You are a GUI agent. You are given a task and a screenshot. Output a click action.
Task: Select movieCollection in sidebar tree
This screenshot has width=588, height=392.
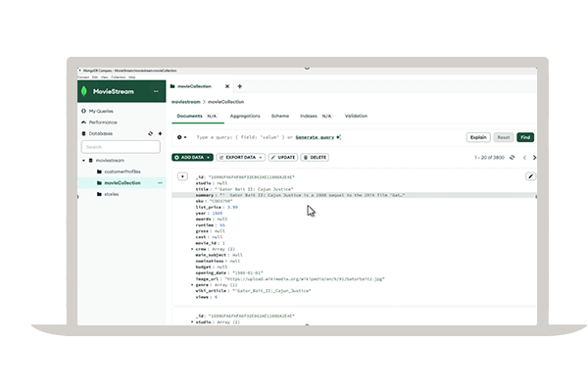[x=122, y=183]
